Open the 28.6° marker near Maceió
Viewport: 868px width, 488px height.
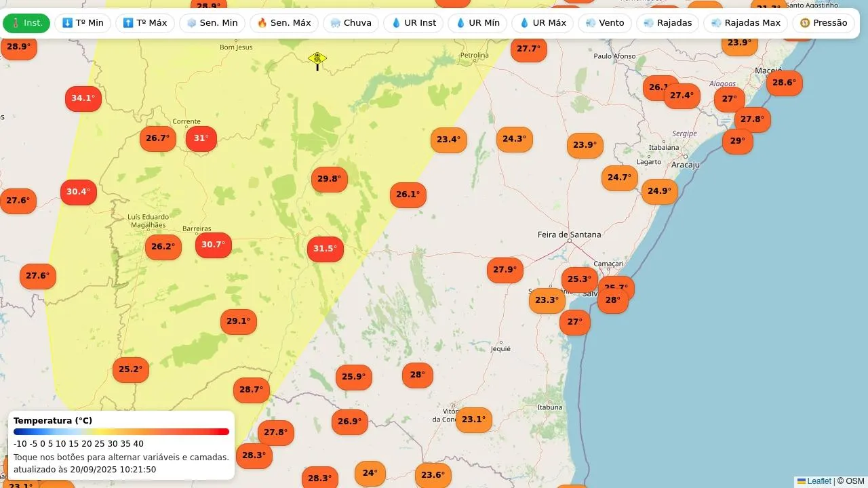(784, 83)
